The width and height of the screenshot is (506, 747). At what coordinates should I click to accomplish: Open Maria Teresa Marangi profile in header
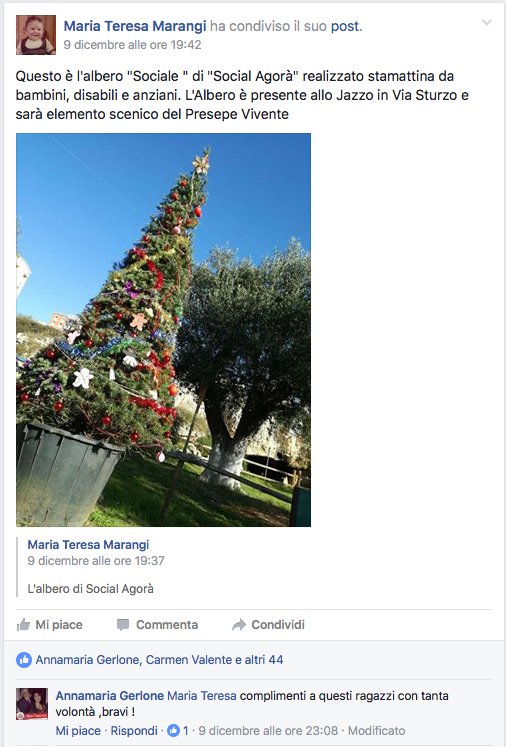135,26
